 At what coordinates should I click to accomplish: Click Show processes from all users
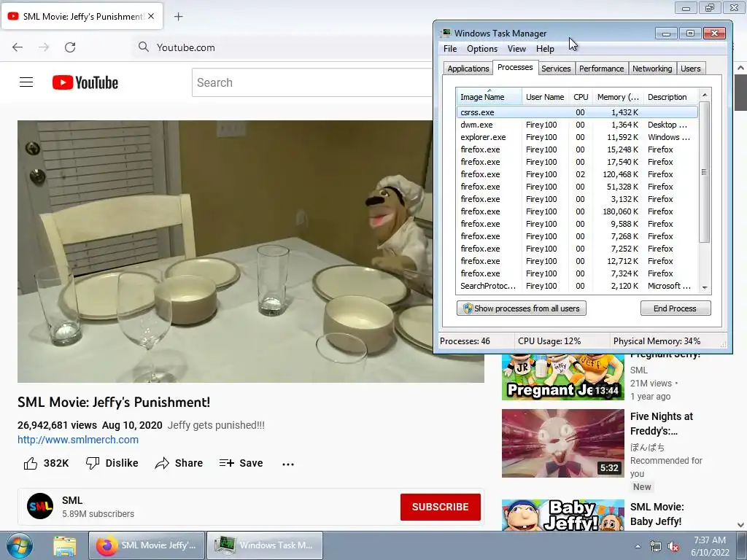[521, 308]
